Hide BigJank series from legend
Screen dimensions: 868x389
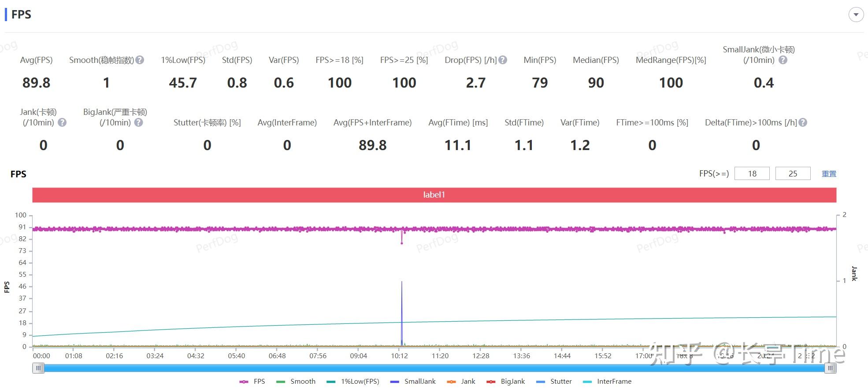click(x=506, y=382)
